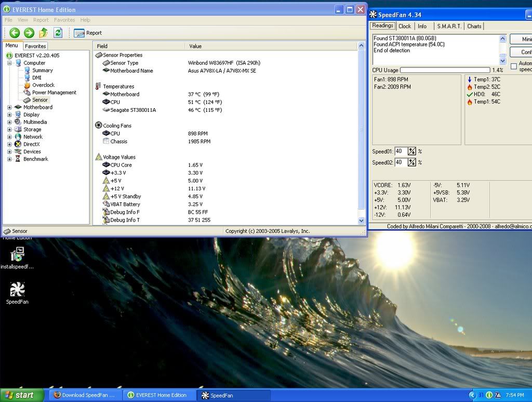532x402 pixels.
Task: Expand the Multimedia tree node
Action: [9, 122]
